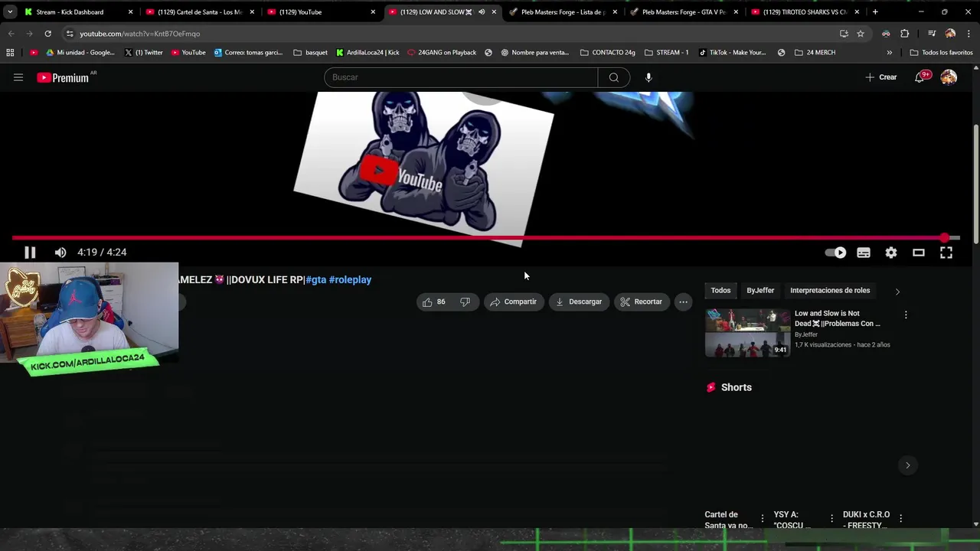Image resolution: width=980 pixels, height=551 pixels.
Task: Select the ByJeffer filter chip
Action: coord(760,290)
